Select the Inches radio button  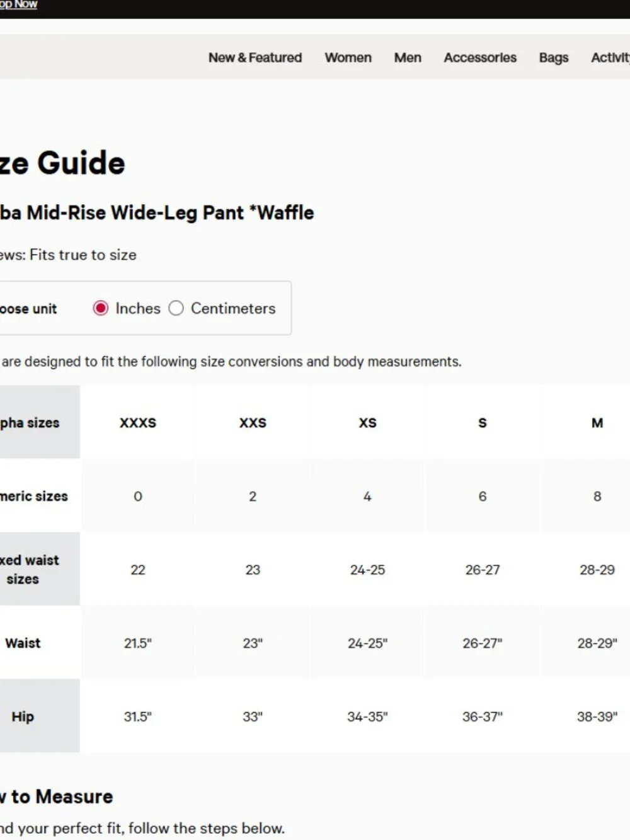coord(101,308)
